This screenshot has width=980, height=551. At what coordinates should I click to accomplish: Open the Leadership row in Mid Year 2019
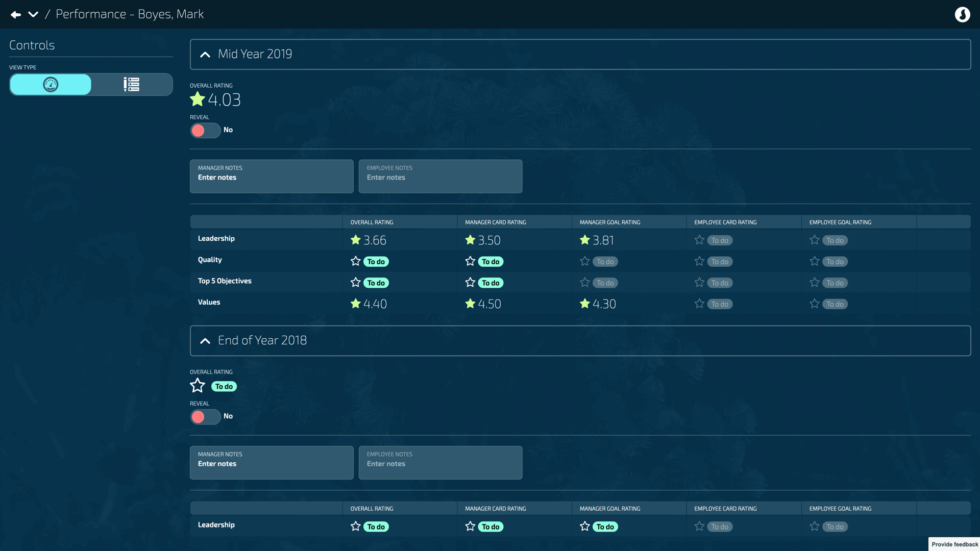(x=216, y=239)
